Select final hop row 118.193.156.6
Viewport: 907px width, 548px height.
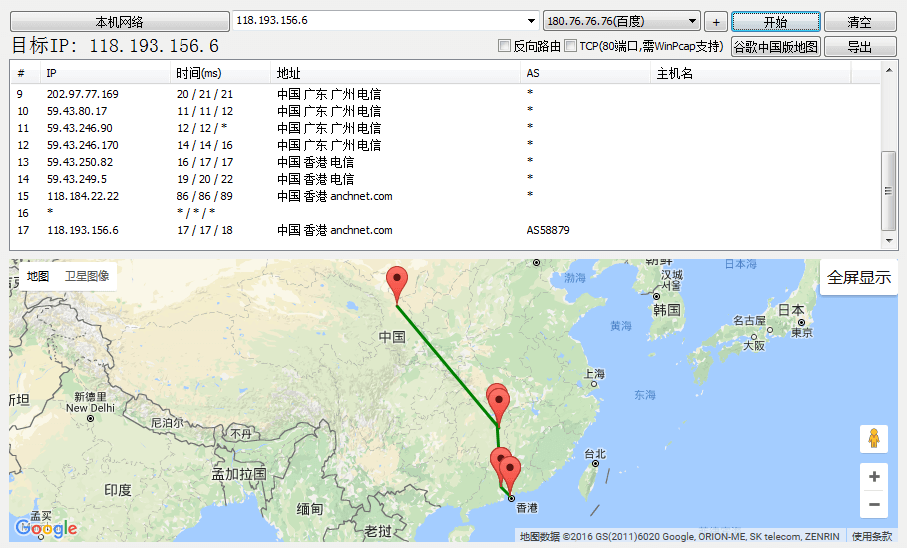(445, 230)
